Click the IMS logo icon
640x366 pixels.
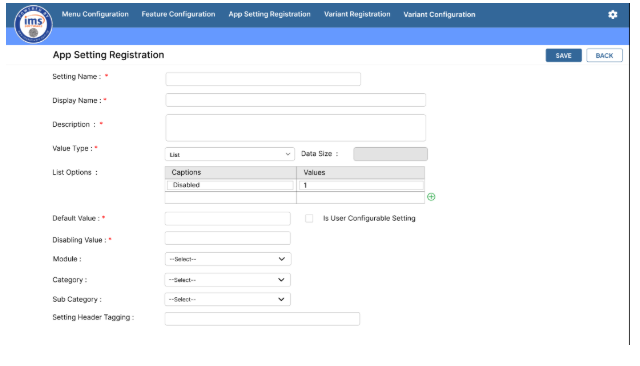pos(33,24)
